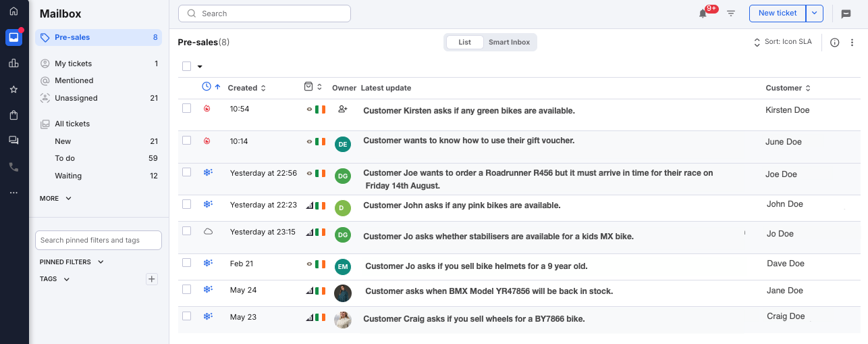Open ticket about Roadrunner R456 order

(538, 179)
